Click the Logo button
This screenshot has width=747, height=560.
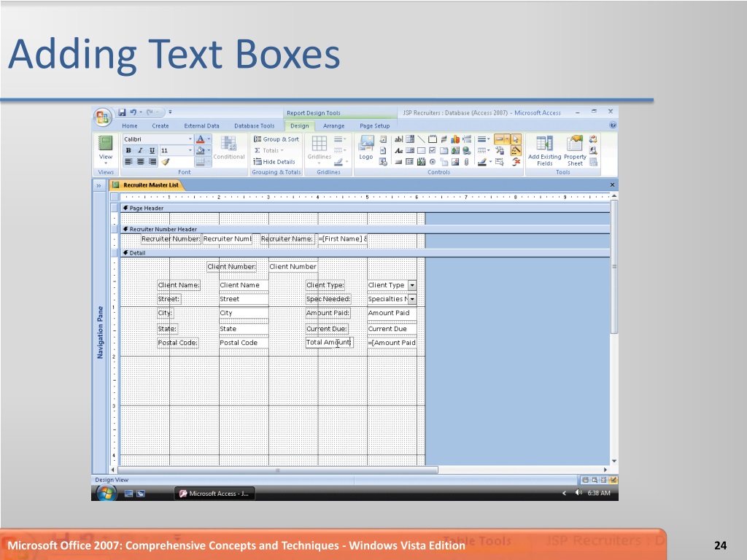coord(366,147)
